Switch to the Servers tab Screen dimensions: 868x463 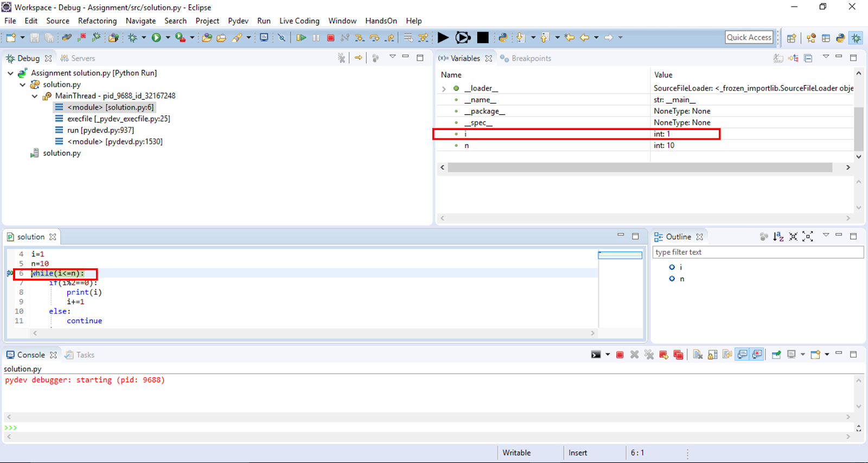coord(78,58)
